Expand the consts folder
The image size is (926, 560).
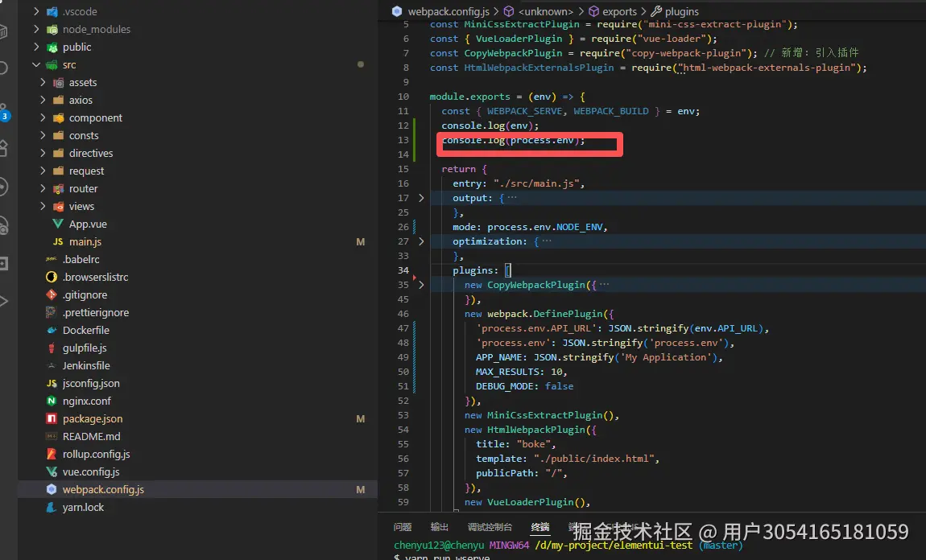(x=43, y=135)
